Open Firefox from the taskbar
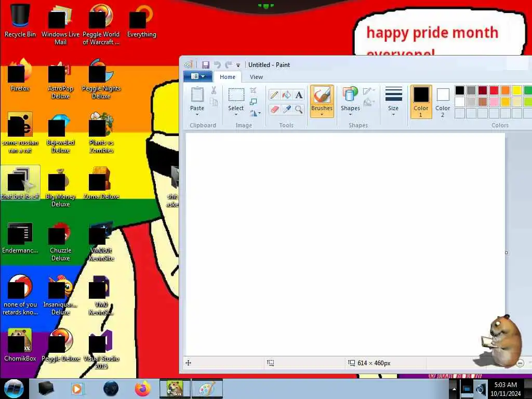The height and width of the screenshot is (399, 532). 143,389
